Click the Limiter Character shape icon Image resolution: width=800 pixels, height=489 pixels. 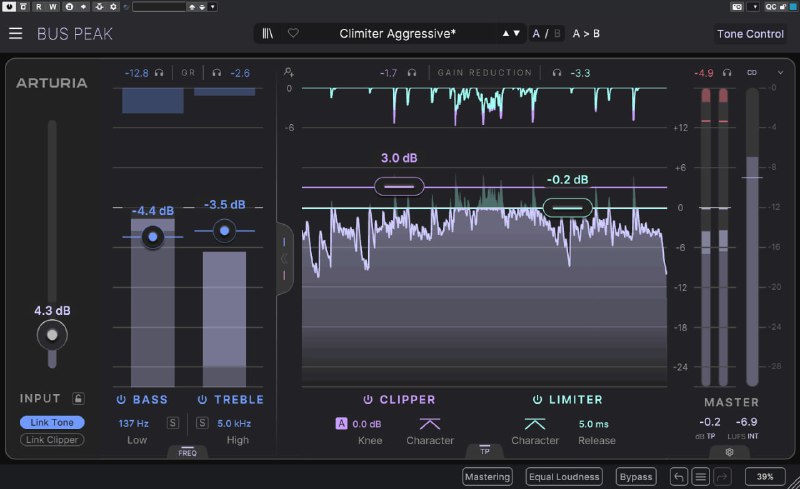(x=535, y=424)
